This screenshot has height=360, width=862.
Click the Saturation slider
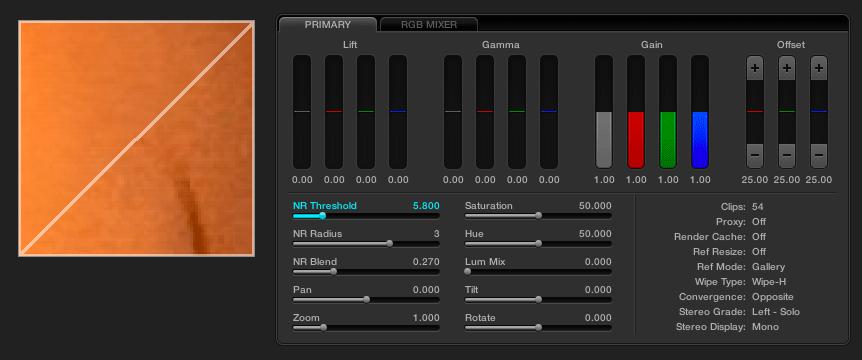click(x=538, y=216)
